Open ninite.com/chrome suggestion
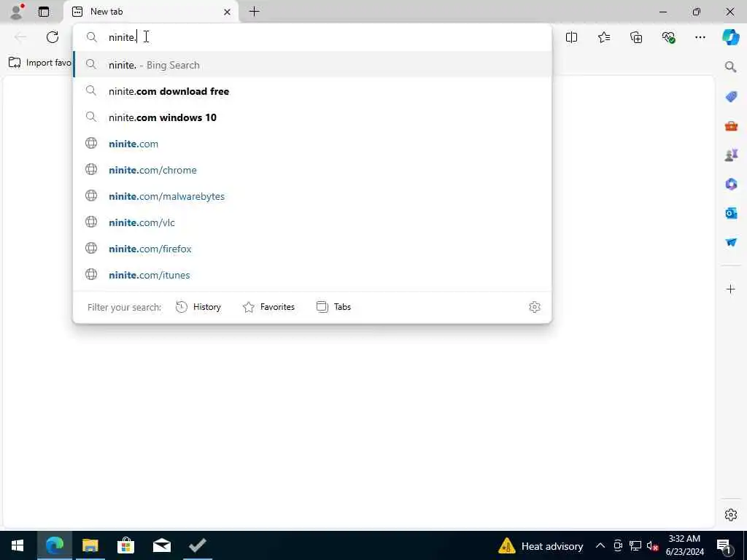The width and height of the screenshot is (747, 560). click(x=312, y=169)
